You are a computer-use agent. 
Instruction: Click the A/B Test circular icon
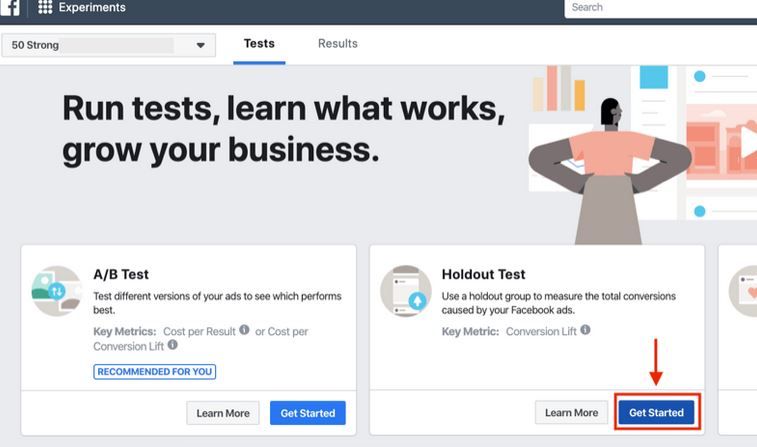point(56,291)
